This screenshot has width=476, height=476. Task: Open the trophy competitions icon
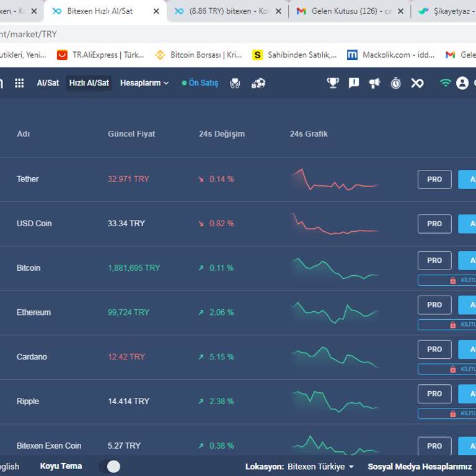coord(333,83)
